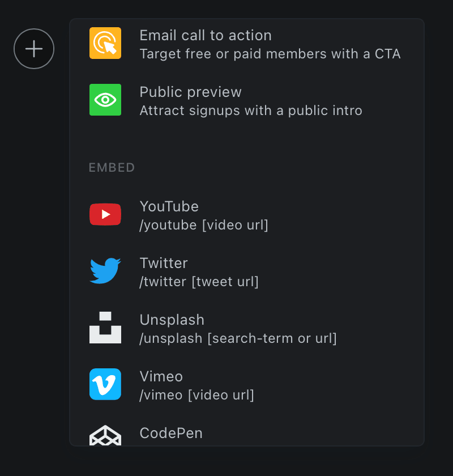The image size is (453, 476).
Task: Click the /youtube [video url] hint text
Action: (x=204, y=226)
